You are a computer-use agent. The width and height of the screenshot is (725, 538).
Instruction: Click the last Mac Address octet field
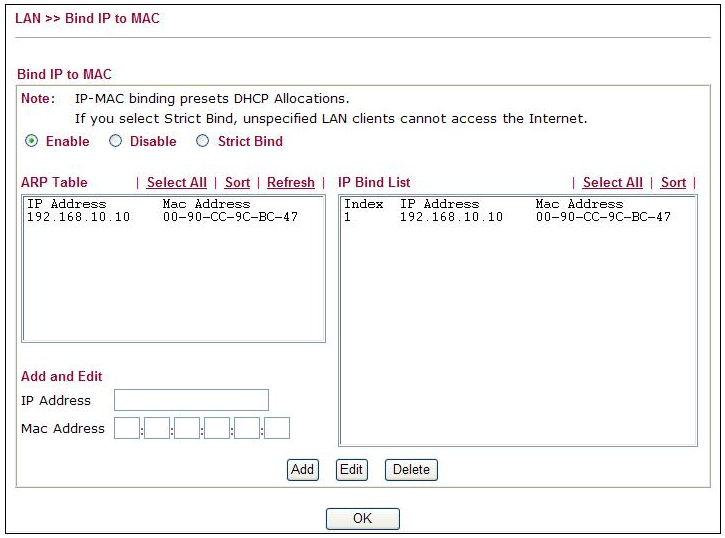click(x=277, y=429)
